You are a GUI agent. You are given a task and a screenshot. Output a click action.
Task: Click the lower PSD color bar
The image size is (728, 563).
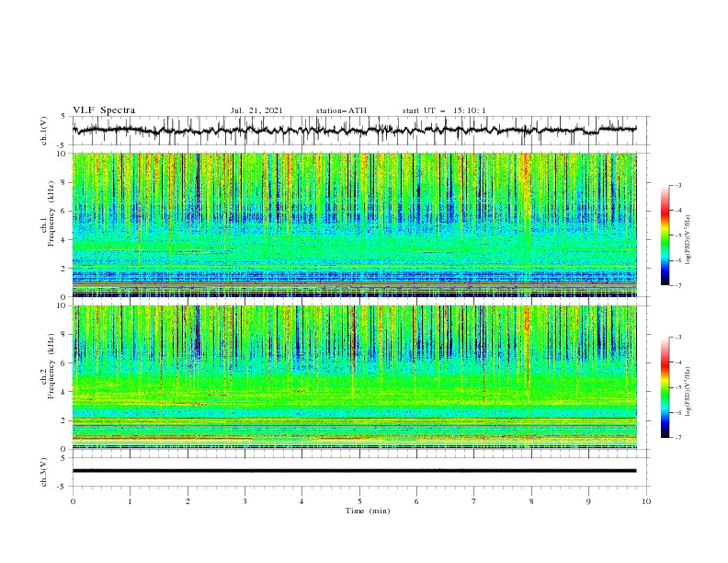(x=665, y=387)
